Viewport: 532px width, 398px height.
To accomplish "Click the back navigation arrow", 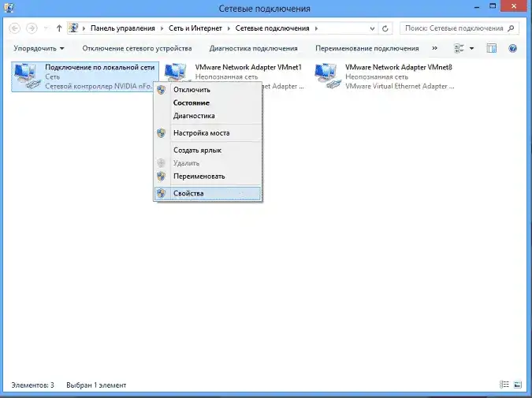I will pos(15,28).
